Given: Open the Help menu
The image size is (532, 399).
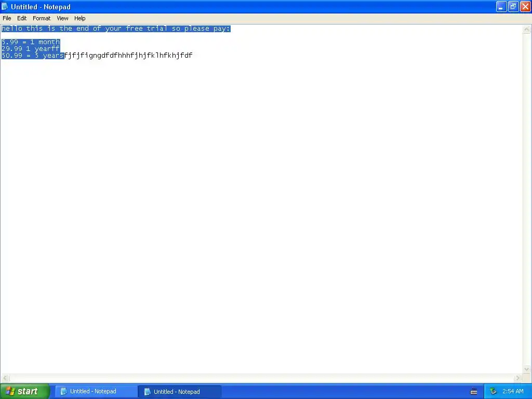Looking at the screenshot, I should [x=79, y=18].
